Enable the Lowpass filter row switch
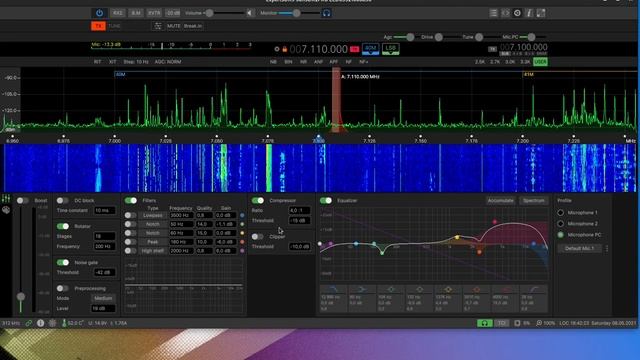This screenshot has width=640, height=360. click(x=130, y=215)
